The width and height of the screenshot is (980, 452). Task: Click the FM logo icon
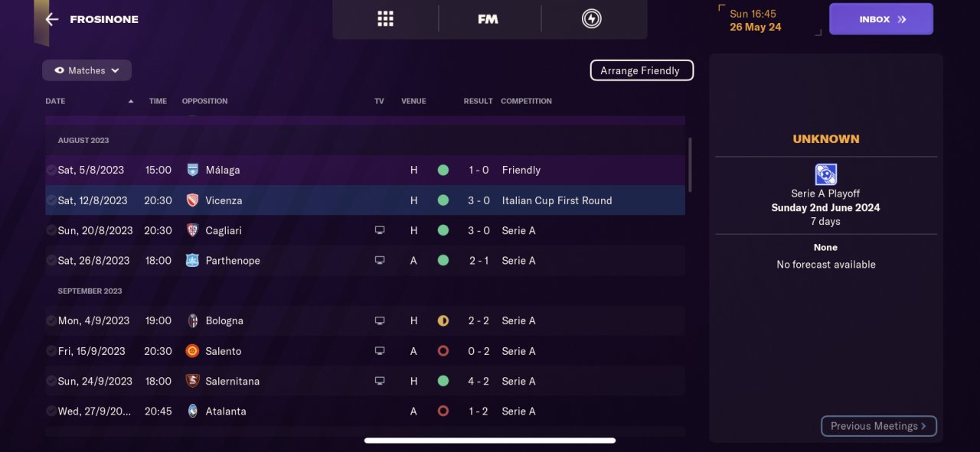point(488,19)
